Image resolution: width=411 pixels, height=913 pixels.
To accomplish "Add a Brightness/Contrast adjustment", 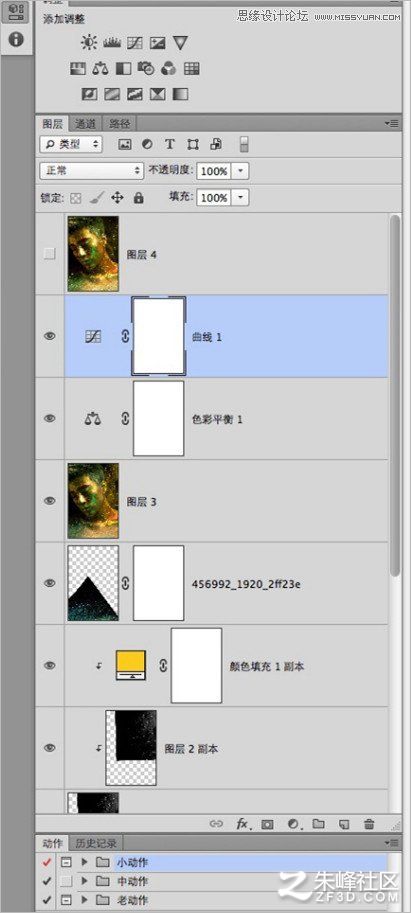I will pos(89,43).
